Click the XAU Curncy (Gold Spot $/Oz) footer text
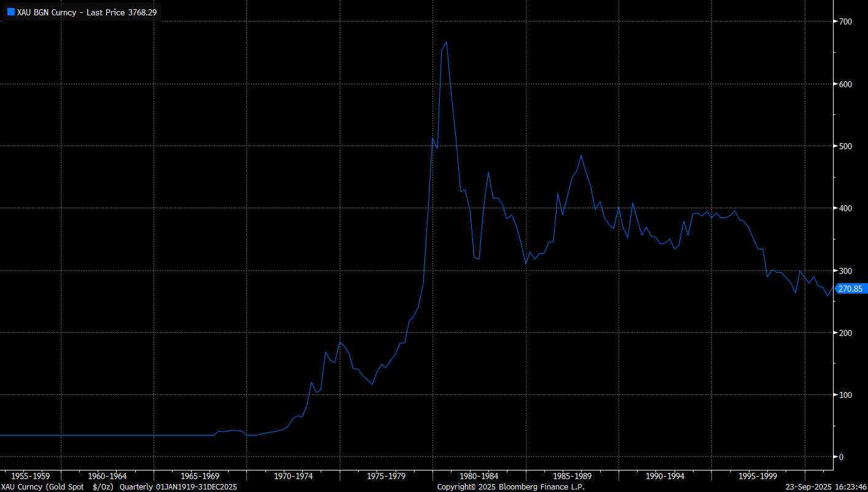The height and width of the screenshot is (492, 868). (58, 487)
